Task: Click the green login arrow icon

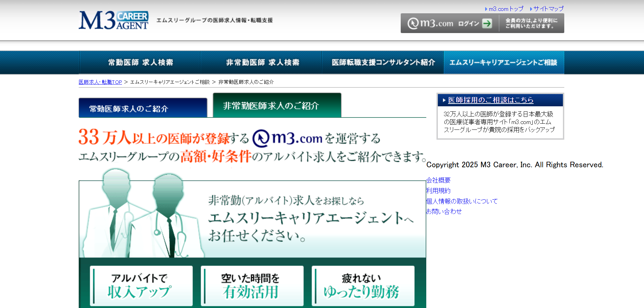Action: click(x=487, y=23)
